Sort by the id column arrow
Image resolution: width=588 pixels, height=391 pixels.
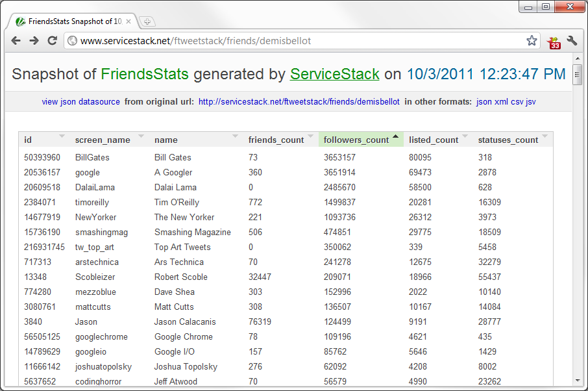click(x=62, y=136)
